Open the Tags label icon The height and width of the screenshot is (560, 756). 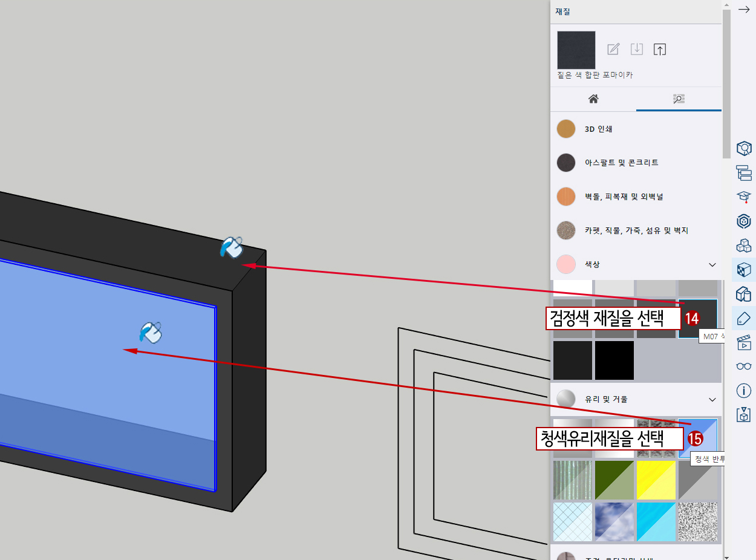tap(744, 317)
